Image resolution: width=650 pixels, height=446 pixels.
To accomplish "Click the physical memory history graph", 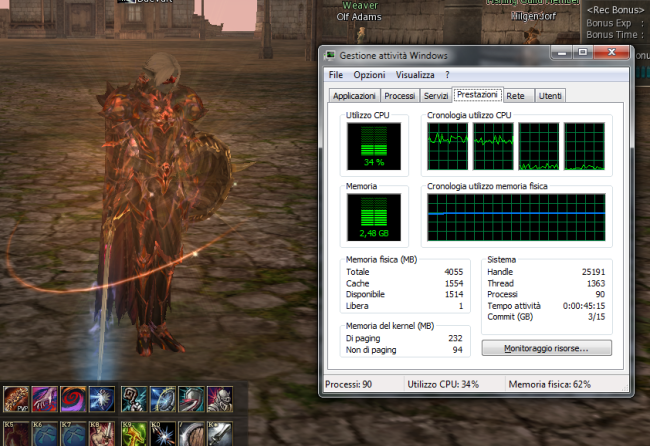I will pyautogui.click(x=515, y=219).
